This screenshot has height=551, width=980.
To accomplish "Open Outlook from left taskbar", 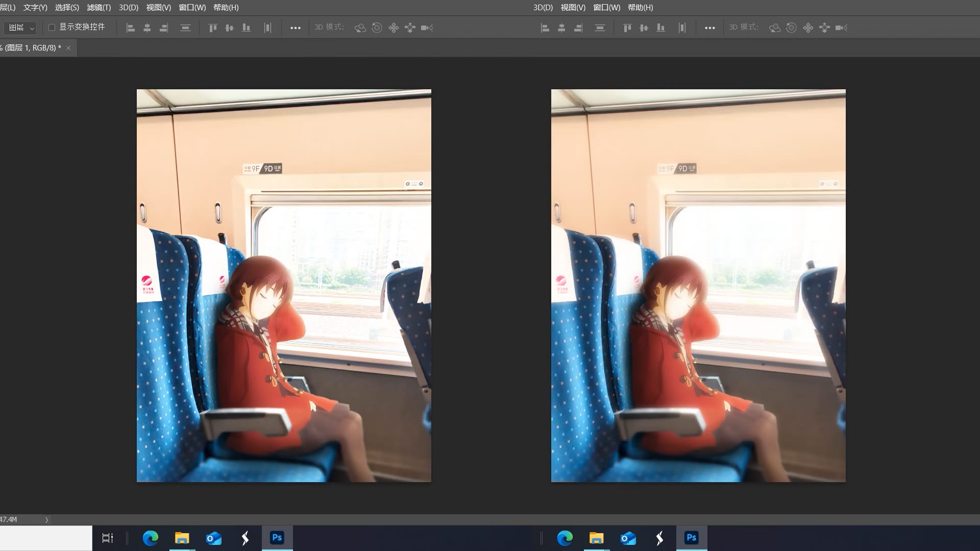I will click(214, 538).
